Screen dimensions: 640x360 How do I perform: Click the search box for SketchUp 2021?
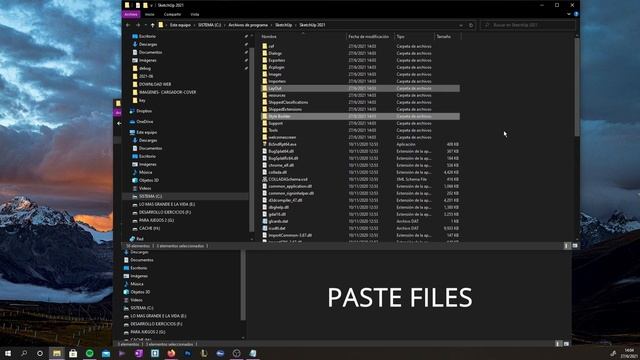pyautogui.click(x=527, y=25)
